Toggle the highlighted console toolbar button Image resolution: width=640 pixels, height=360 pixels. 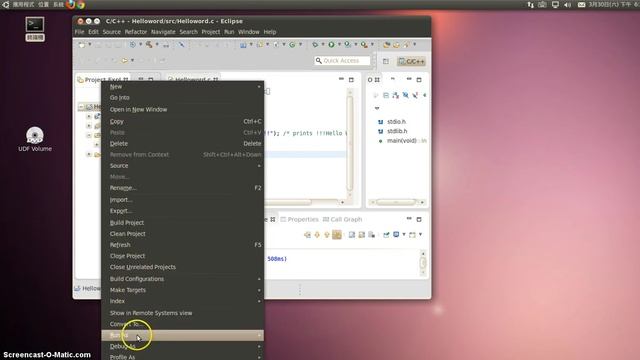[337, 235]
